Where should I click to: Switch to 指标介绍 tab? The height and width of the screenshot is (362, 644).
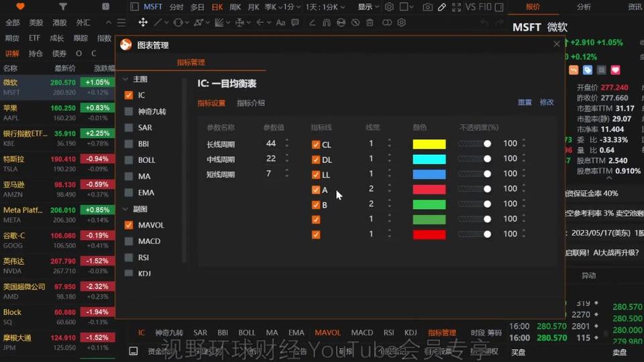click(250, 103)
